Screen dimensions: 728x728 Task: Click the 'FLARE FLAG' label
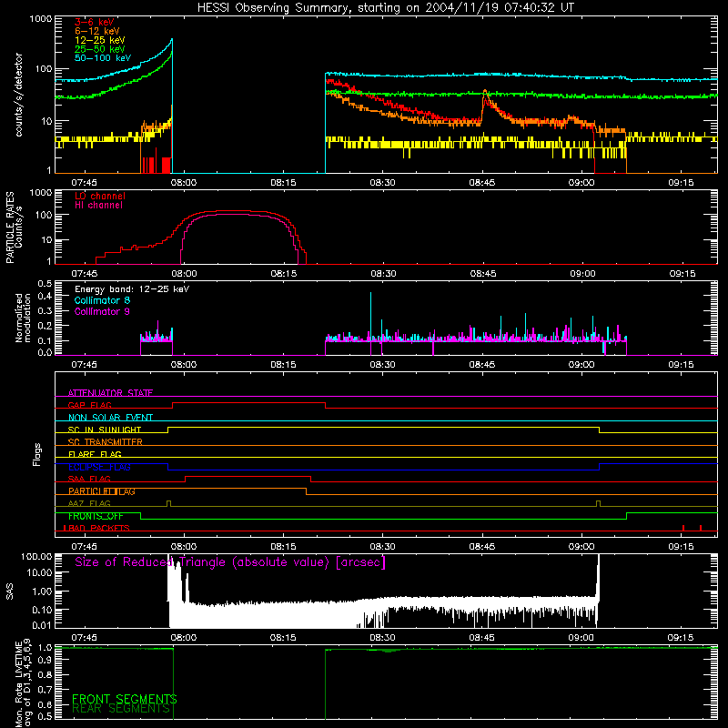pos(95,454)
